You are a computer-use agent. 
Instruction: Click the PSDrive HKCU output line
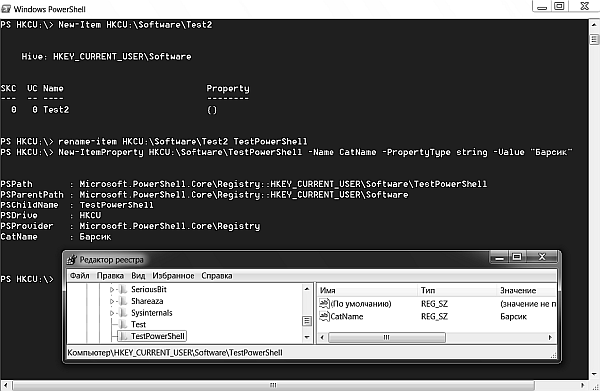coord(51,215)
